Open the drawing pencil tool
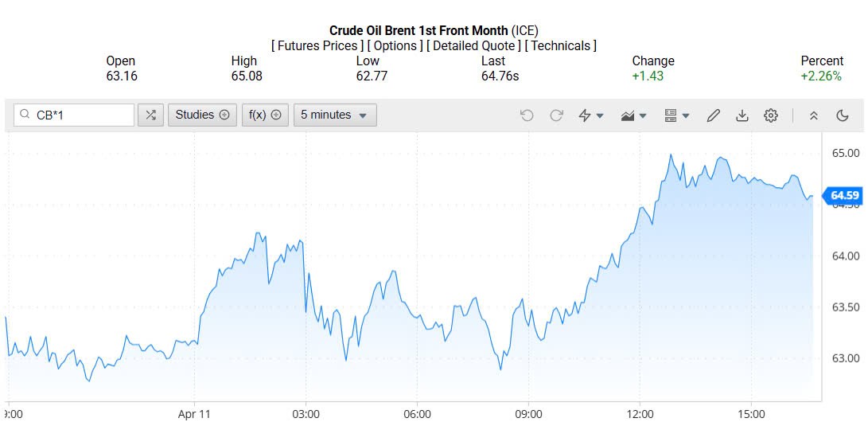Viewport: 868px width, 422px height. 713,115
